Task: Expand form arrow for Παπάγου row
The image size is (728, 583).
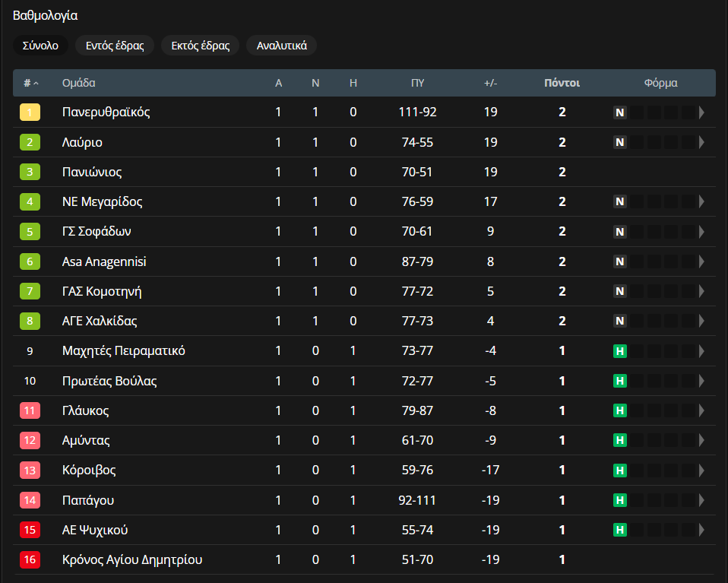Action: 701,500
